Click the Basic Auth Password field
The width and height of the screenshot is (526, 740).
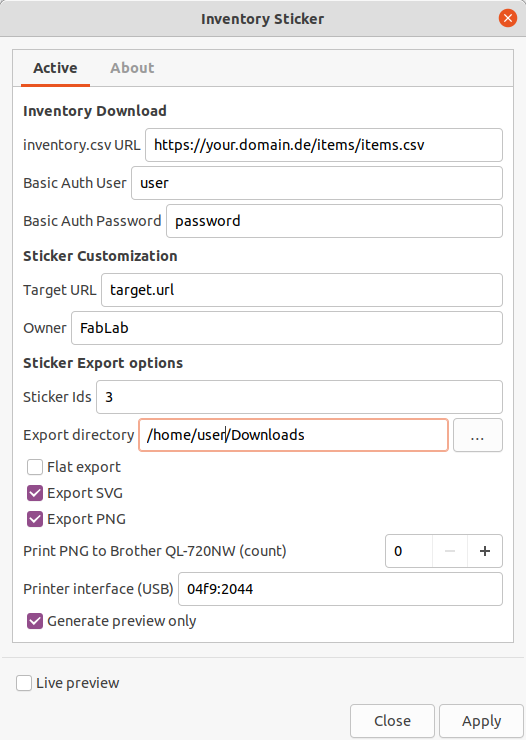click(x=334, y=221)
